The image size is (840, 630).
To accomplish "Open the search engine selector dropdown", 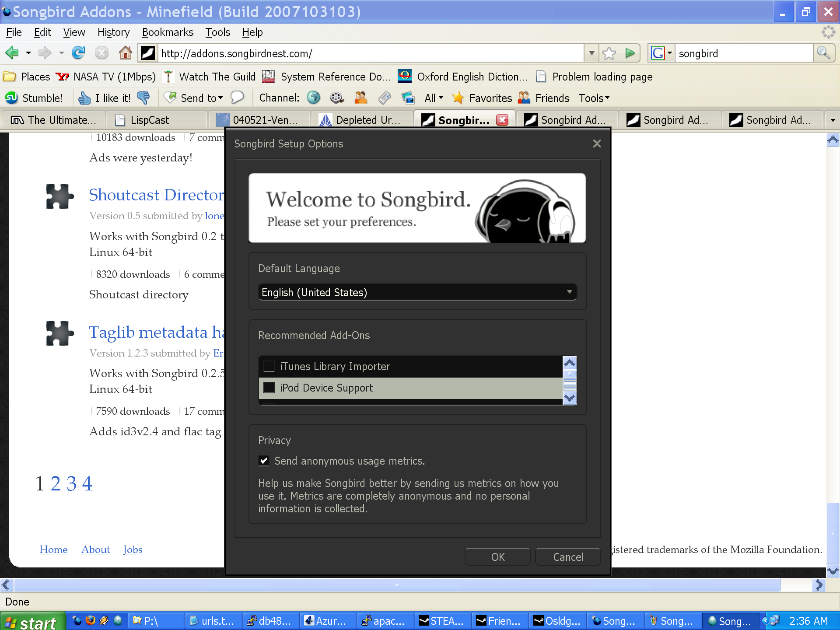I will pyautogui.click(x=661, y=53).
